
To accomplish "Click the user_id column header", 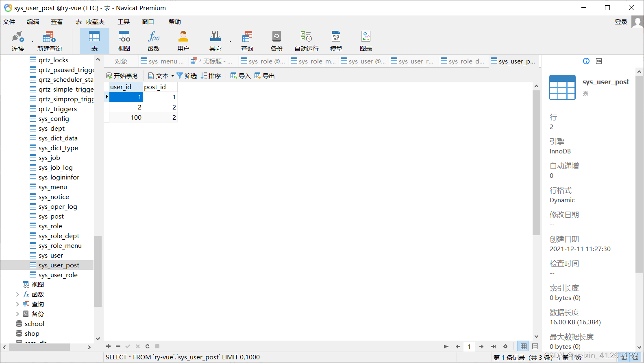I will point(126,87).
